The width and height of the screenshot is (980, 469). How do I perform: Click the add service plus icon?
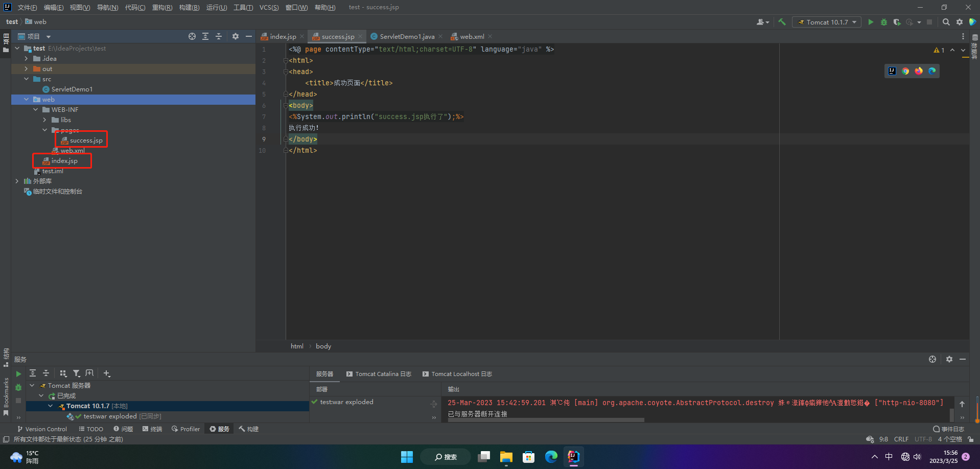coord(107,373)
